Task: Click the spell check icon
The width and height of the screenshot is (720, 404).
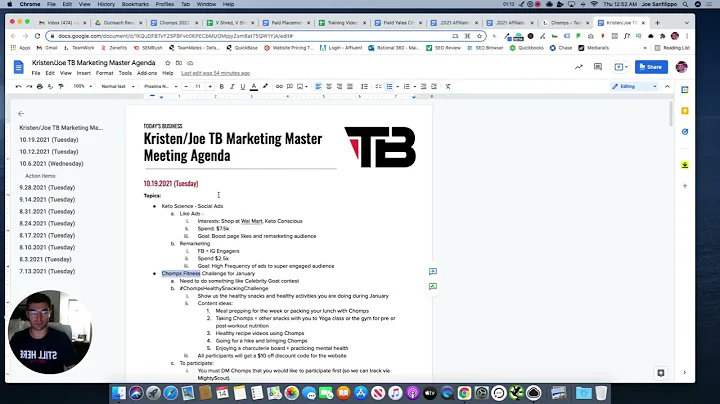Action: (50, 86)
